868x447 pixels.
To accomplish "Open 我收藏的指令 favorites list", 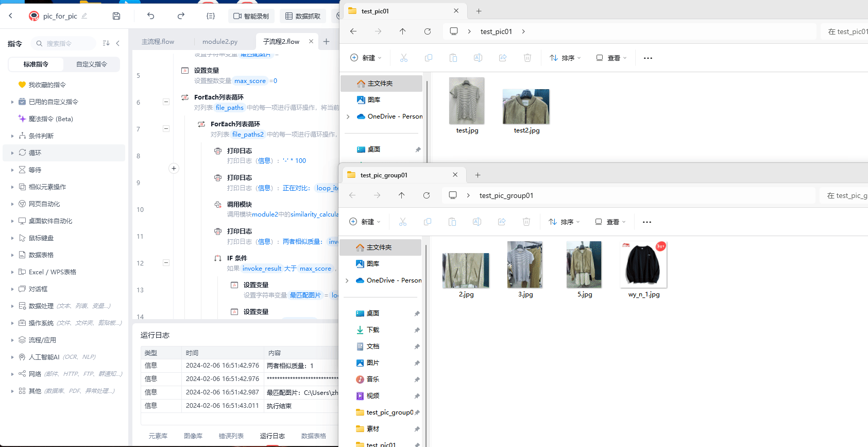I will [47, 85].
